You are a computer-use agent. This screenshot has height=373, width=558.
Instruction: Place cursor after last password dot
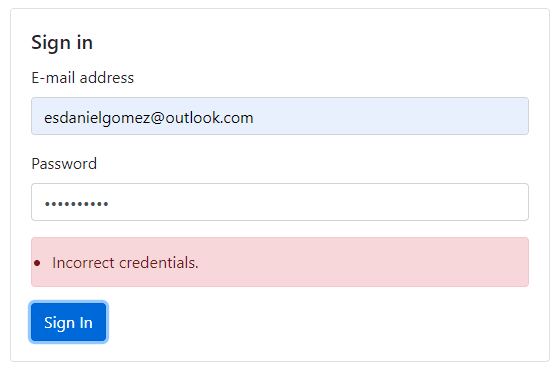point(109,204)
